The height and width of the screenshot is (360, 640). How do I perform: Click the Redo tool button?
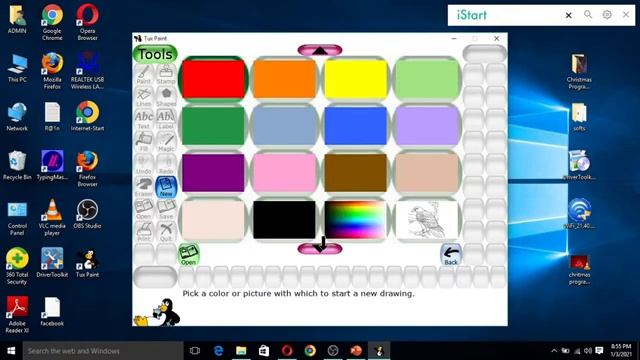pyautogui.click(x=166, y=164)
